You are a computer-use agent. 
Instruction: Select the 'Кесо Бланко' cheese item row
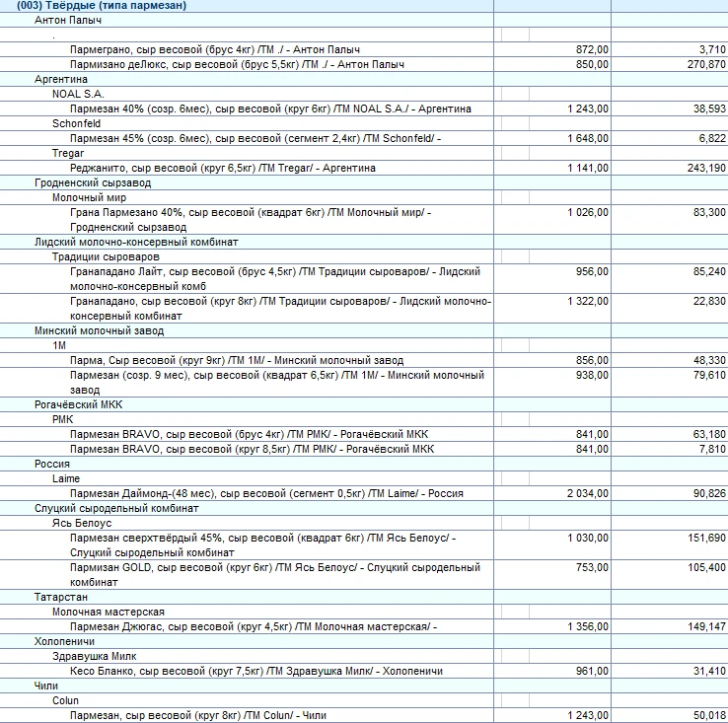[x=256, y=671]
